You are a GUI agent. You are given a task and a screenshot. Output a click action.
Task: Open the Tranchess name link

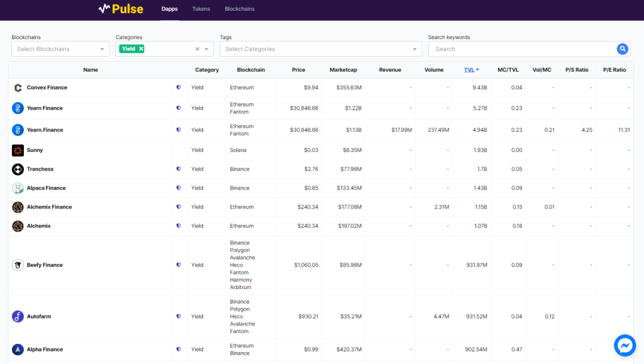click(x=40, y=169)
